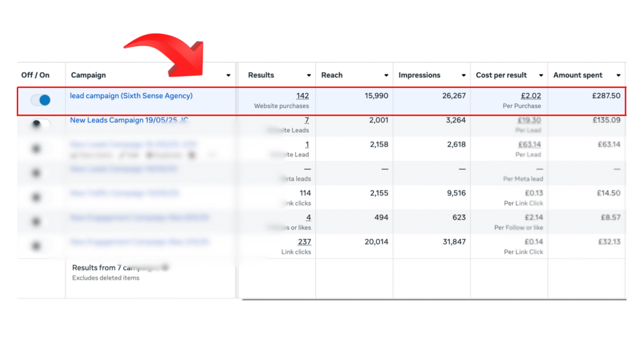Click the Off / On column header
The width and height of the screenshot is (644, 362).
point(35,75)
